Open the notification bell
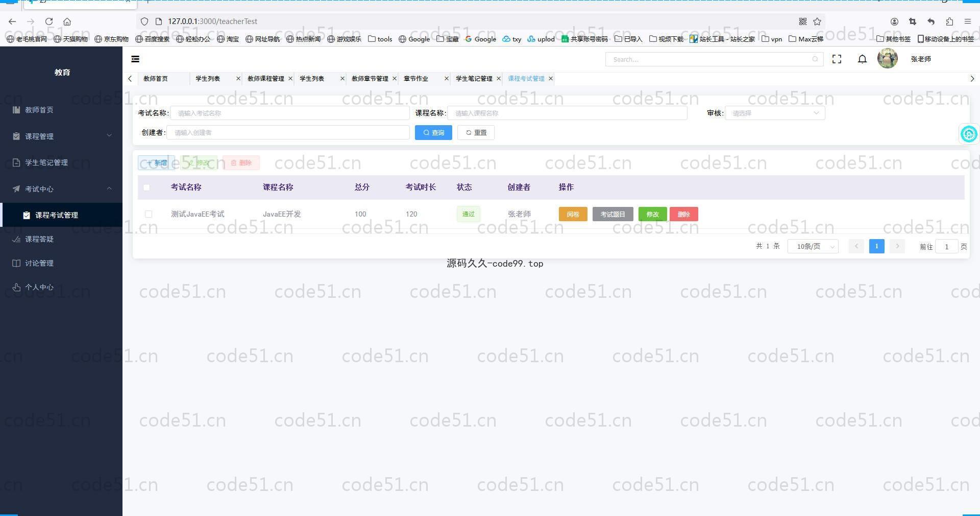 (x=862, y=59)
